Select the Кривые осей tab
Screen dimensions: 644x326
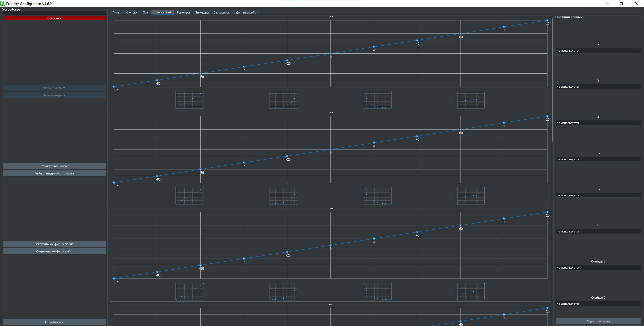163,13
